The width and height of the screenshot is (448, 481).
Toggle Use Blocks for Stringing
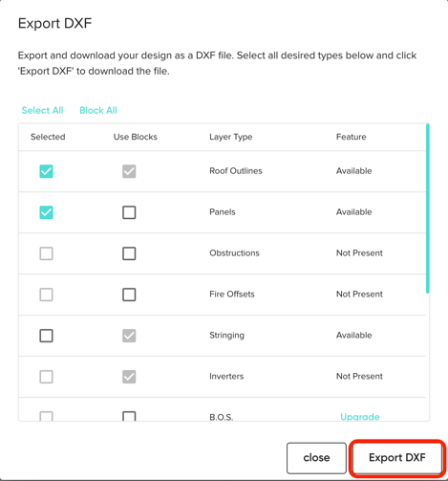[x=129, y=336]
